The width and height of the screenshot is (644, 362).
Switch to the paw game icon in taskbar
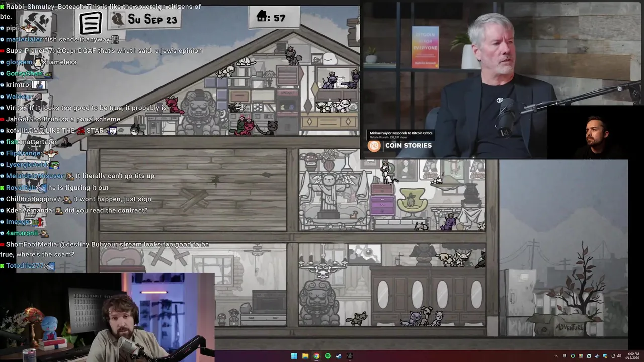pyautogui.click(x=350, y=356)
